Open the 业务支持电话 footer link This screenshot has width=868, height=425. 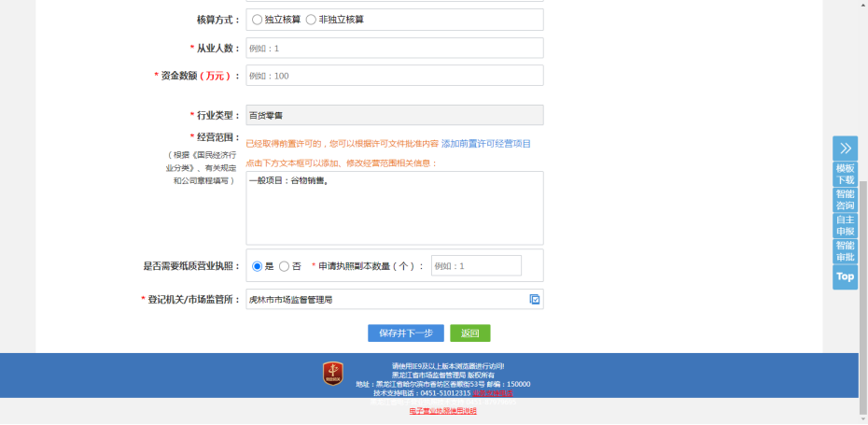tap(492, 393)
